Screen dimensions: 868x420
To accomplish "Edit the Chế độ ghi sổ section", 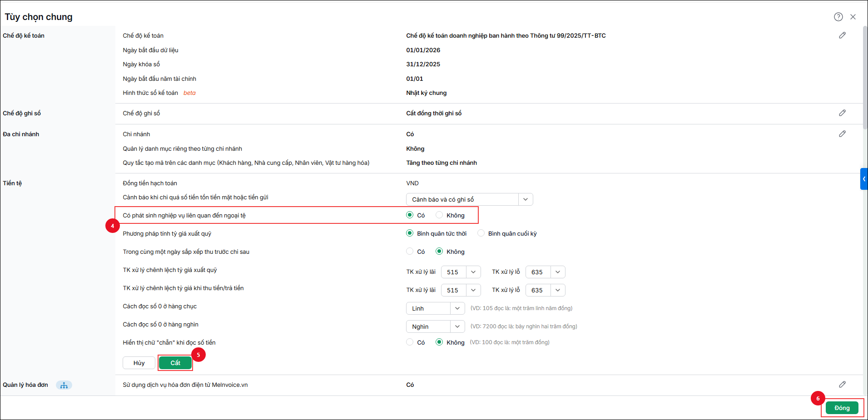I will (x=842, y=113).
